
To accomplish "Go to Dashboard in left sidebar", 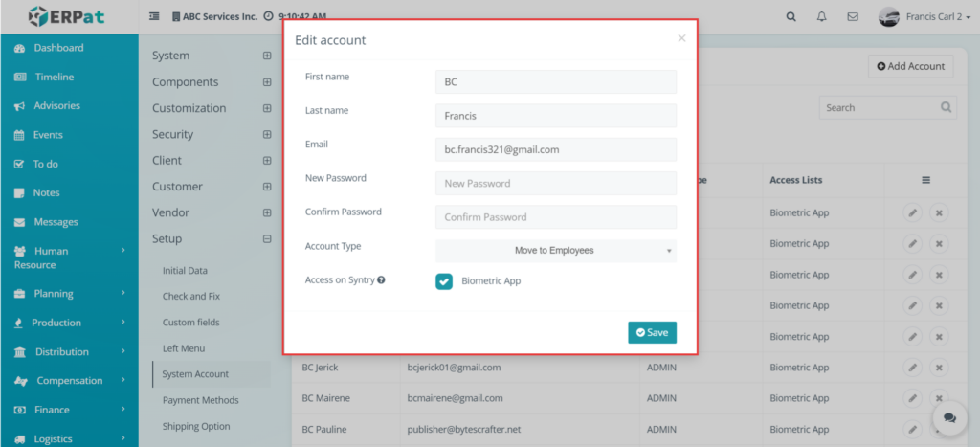I will [x=58, y=48].
